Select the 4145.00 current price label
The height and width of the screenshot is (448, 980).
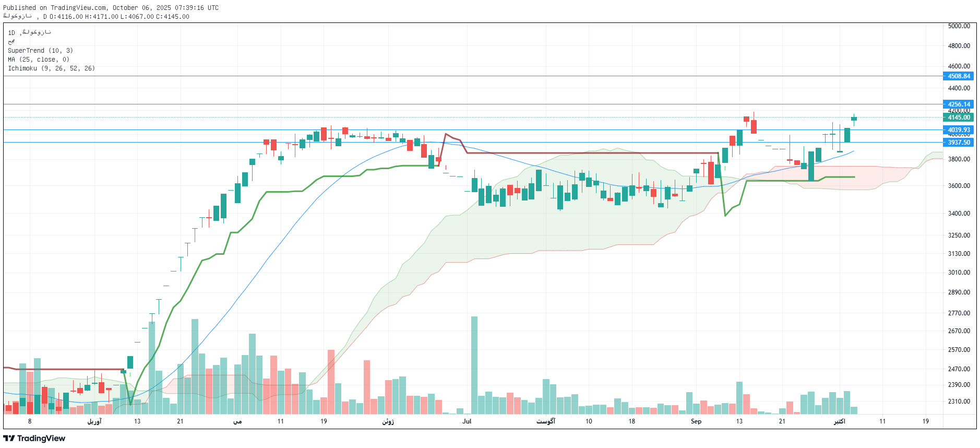pos(958,117)
